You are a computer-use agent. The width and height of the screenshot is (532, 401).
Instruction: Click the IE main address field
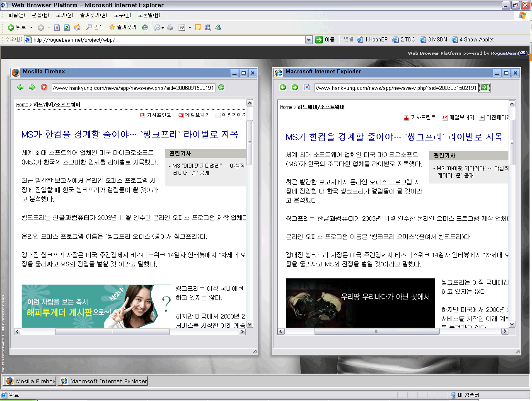(168, 40)
